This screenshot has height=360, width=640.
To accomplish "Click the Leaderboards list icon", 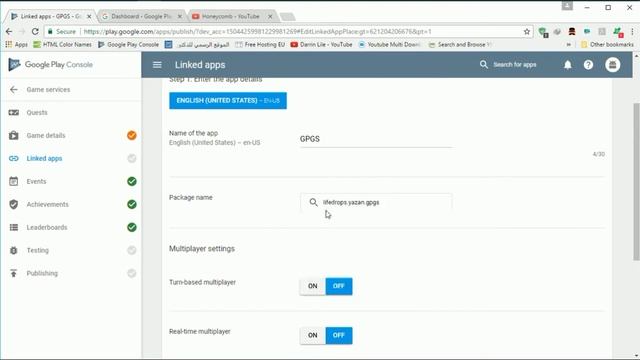I will (x=13, y=227).
